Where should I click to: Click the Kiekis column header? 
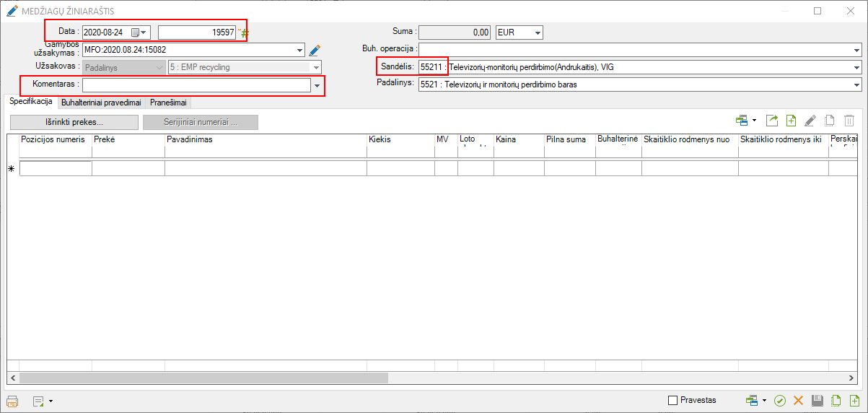[x=400, y=139]
